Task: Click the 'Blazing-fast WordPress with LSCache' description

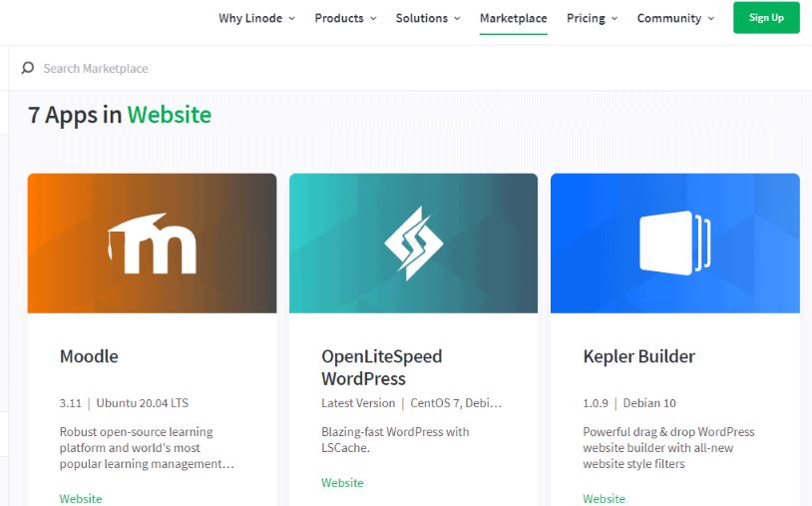Action: (x=395, y=440)
